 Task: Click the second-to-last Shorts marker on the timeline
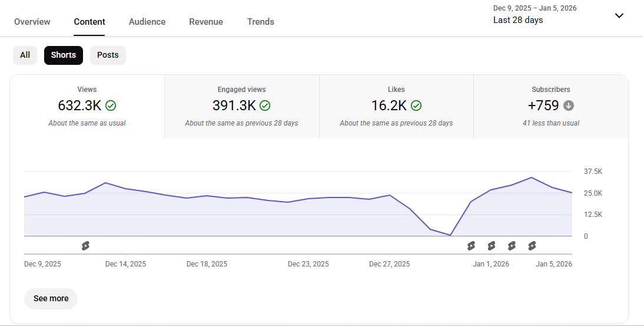click(x=512, y=246)
